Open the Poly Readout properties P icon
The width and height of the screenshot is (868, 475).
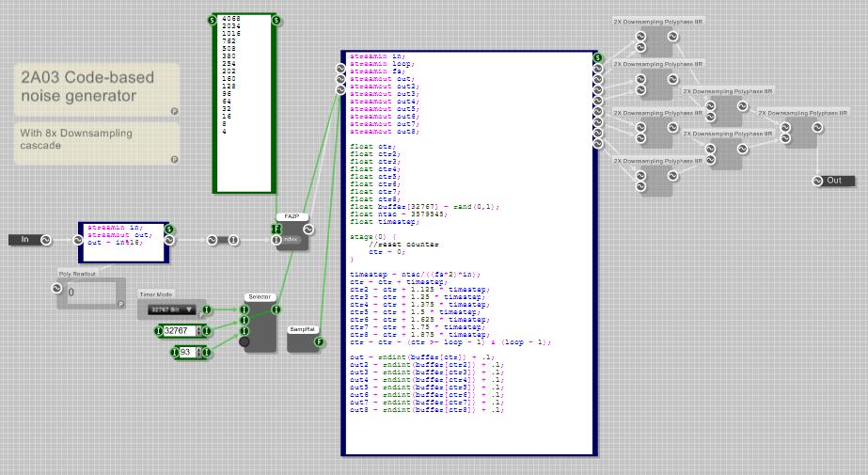[120, 304]
